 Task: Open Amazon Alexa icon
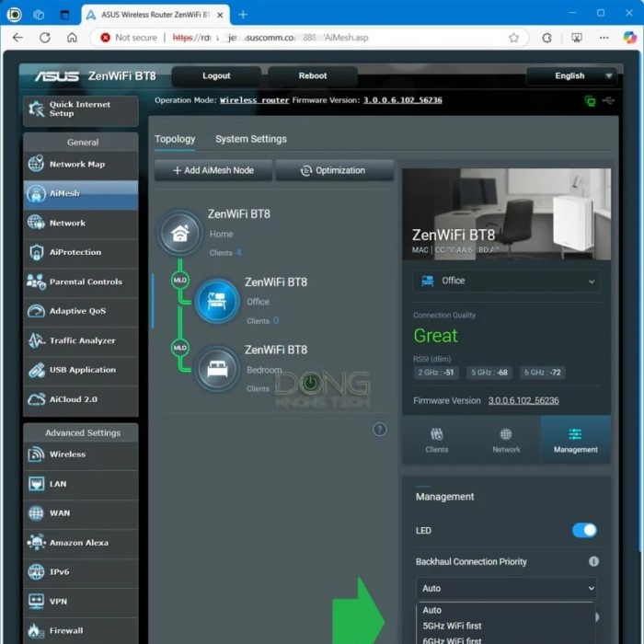[x=36, y=543]
